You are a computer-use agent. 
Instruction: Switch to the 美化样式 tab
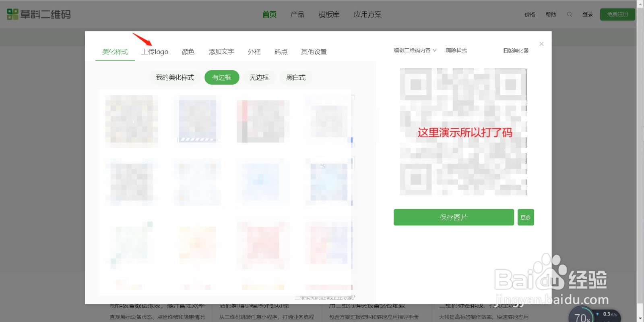tap(115, 52)
